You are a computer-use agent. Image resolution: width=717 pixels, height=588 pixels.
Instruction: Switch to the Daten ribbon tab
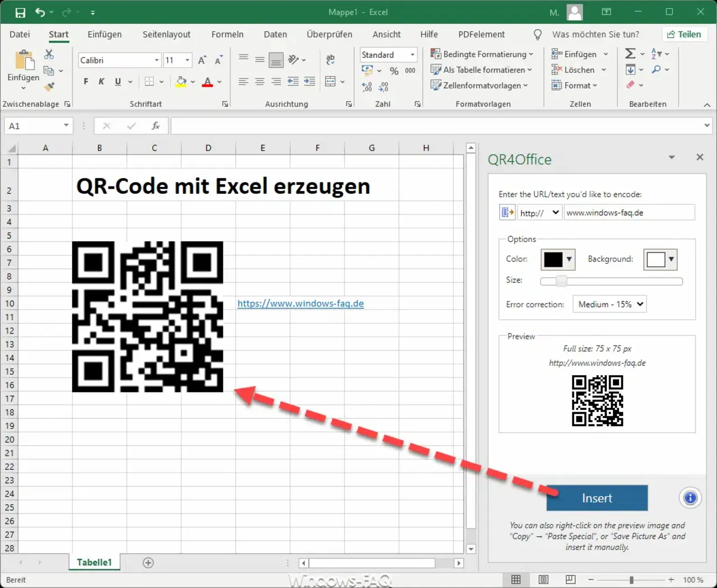[x=276, y=34]
